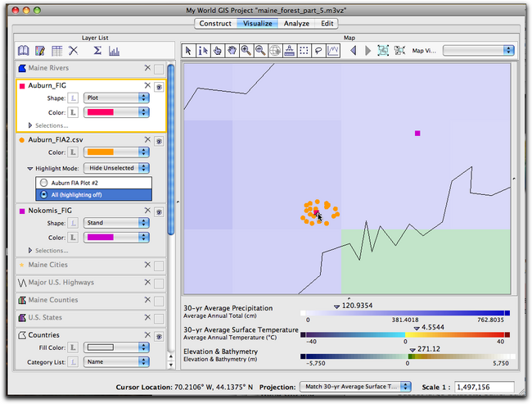
Task: Show the Maine Cities layer checkbox
Action: tap(159, 266)
